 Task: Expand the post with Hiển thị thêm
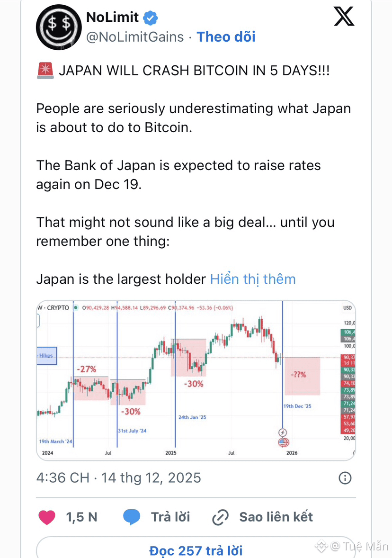[253, 279]
